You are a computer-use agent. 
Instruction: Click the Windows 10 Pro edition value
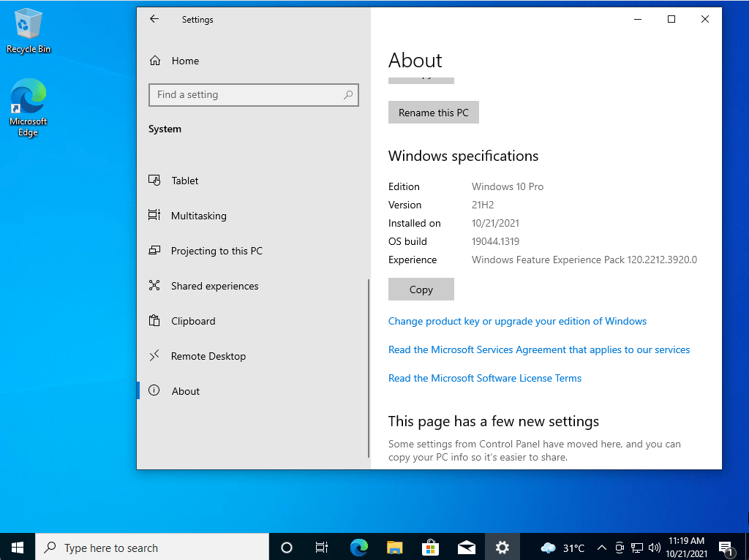tap(508, 186)
